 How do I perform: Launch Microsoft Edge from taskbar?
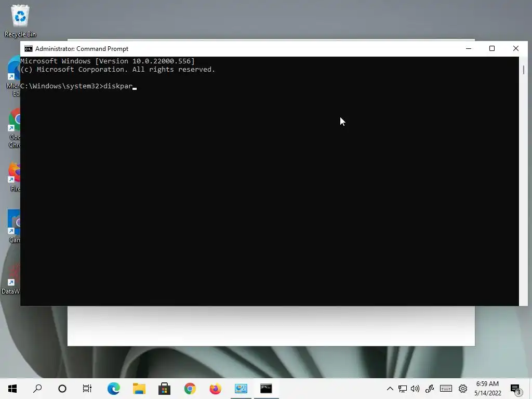click(114, 389)
